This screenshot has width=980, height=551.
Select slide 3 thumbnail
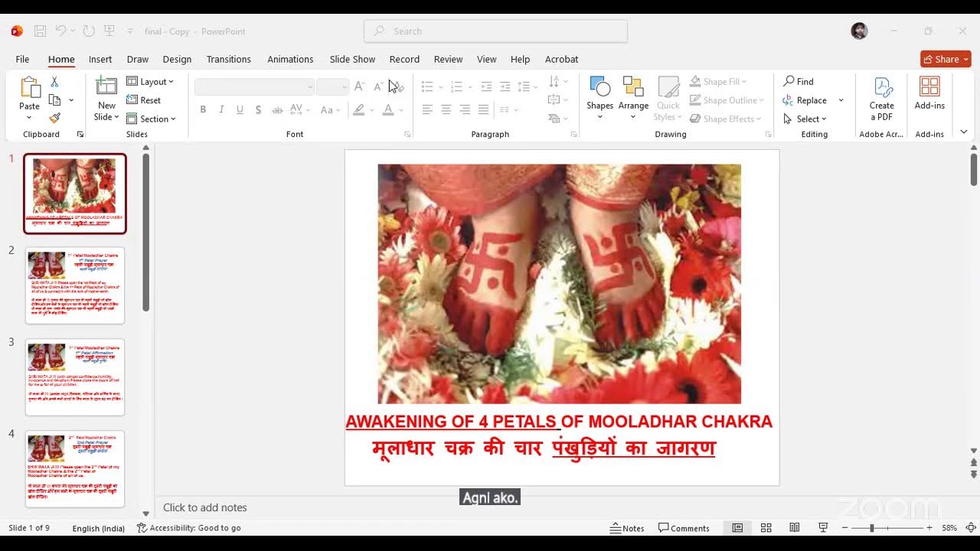coord(75,377)
